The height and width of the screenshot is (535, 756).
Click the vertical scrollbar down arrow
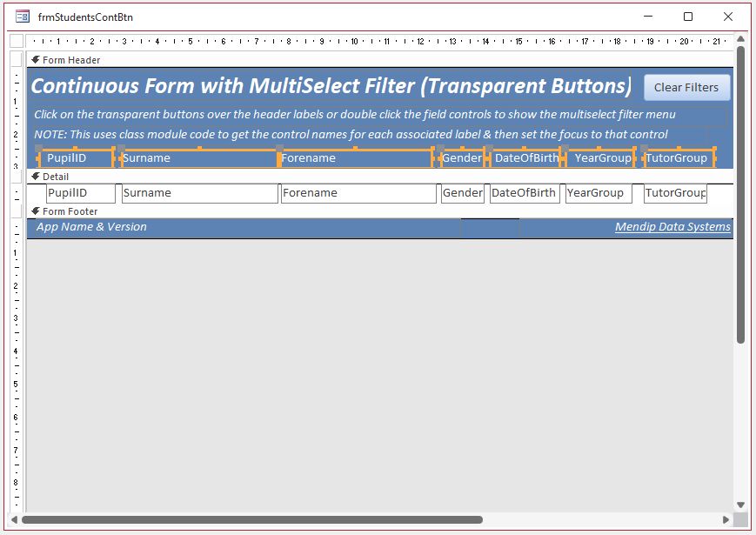740,505
